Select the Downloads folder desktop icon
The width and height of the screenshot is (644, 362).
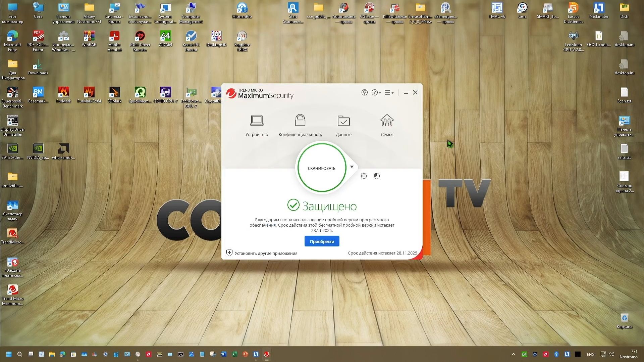[38, 67]
